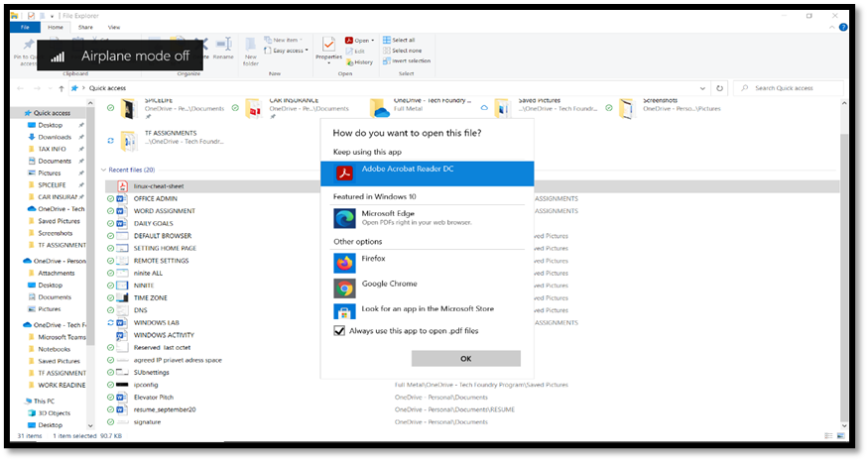Viewport: 868px width, 461px height.
Task: Open Notebooks in the navigation pane
Action: pyautogui.click(x=55, y=349)
